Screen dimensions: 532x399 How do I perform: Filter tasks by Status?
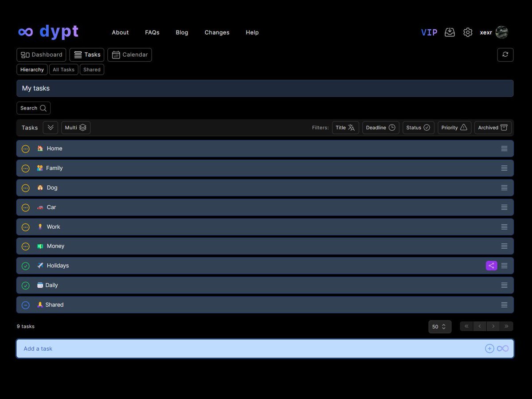(419, 128)
